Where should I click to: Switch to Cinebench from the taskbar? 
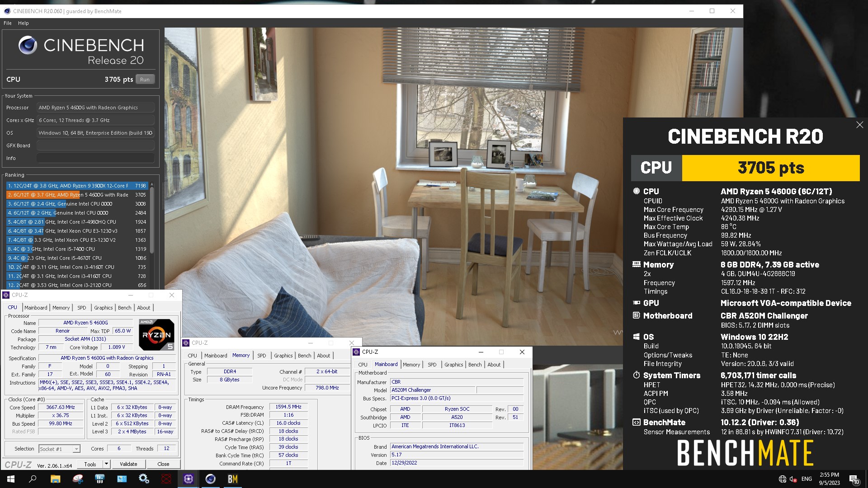pyautogui.click(x=211, y=479)
